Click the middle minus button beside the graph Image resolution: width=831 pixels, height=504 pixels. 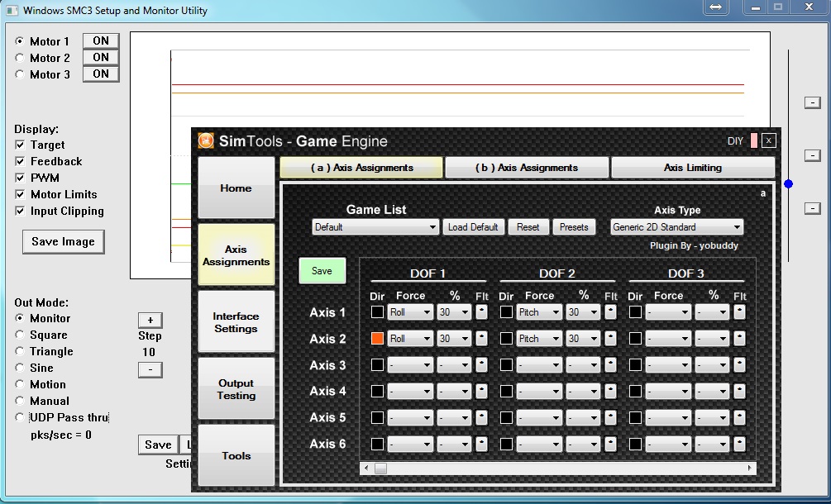813,155
